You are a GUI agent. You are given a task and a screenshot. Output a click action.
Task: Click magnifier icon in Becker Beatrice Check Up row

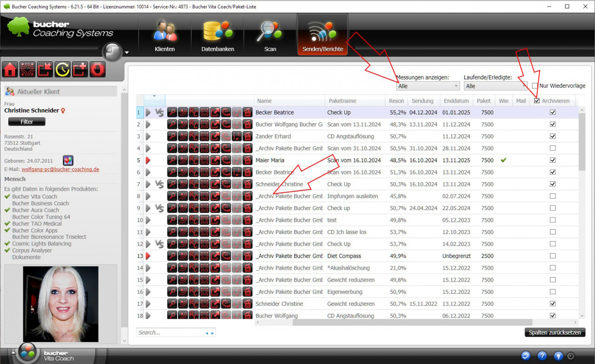[172, 113]
